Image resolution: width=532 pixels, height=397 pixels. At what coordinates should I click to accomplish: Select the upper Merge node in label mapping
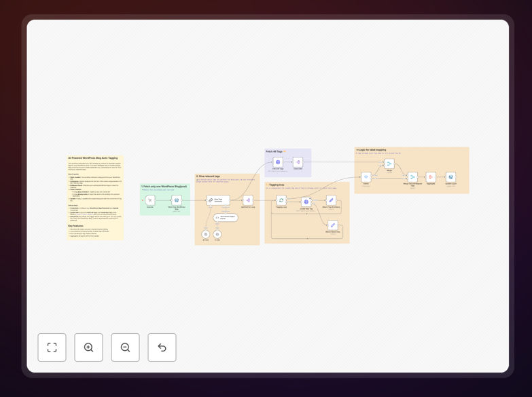(x=389, y=164)
